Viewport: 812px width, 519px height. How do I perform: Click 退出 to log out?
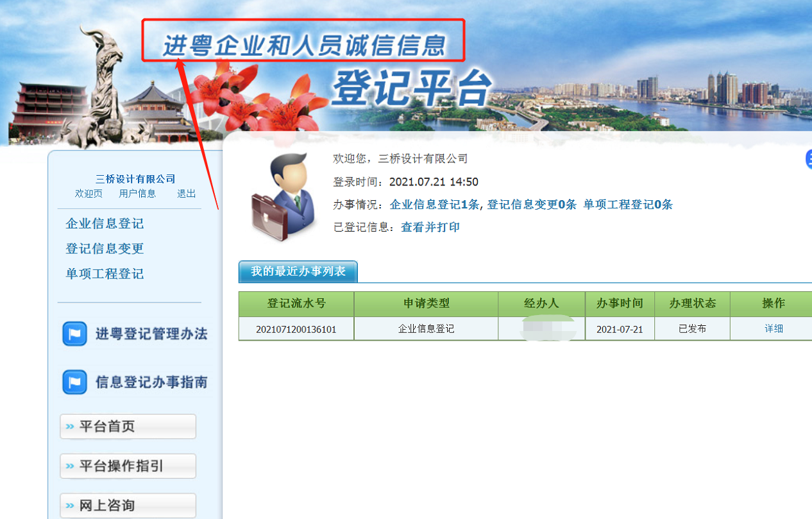point(187,194)
